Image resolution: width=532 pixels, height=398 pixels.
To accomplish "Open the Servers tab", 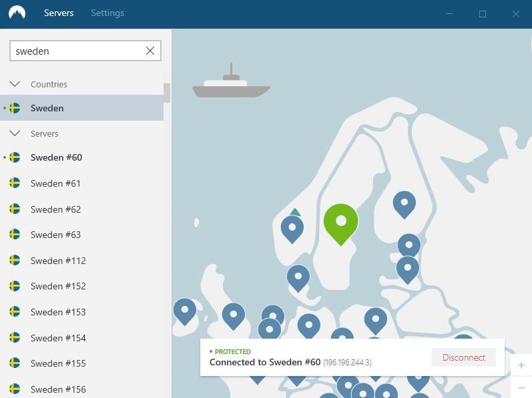I will point(59,13).
